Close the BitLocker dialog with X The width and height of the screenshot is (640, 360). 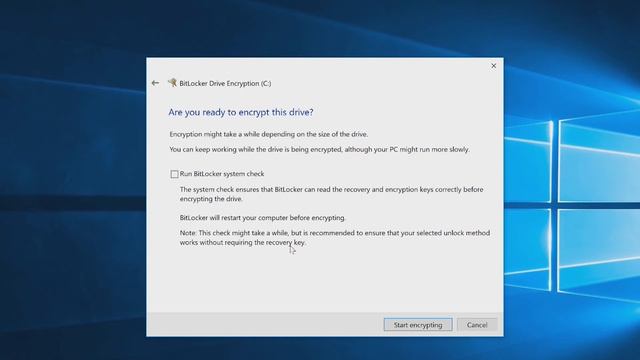tap(493, 66)
